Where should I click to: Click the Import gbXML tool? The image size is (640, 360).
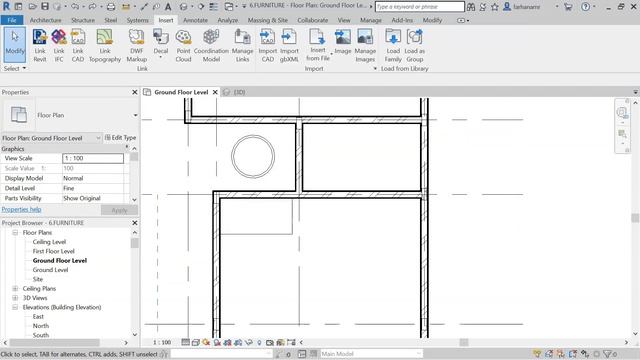point(289,46)
